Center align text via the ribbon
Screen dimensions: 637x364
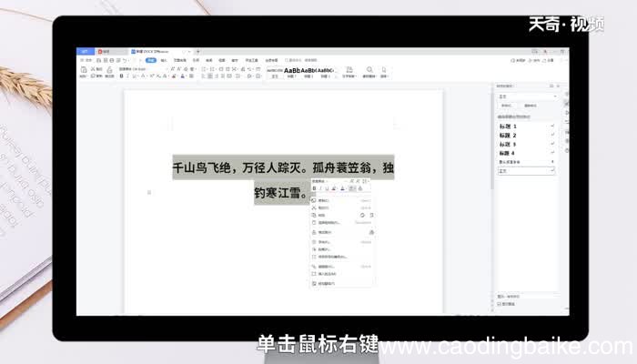[210, 76]
